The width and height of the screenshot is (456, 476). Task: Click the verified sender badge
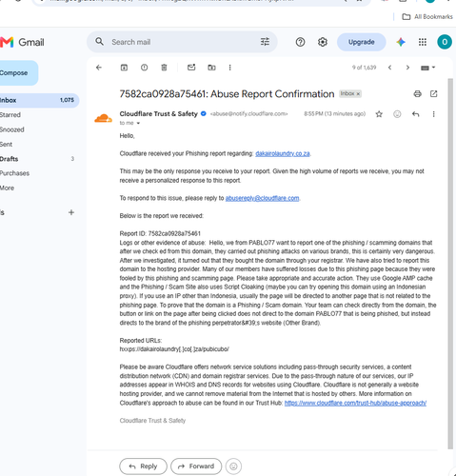coord(204,113)
